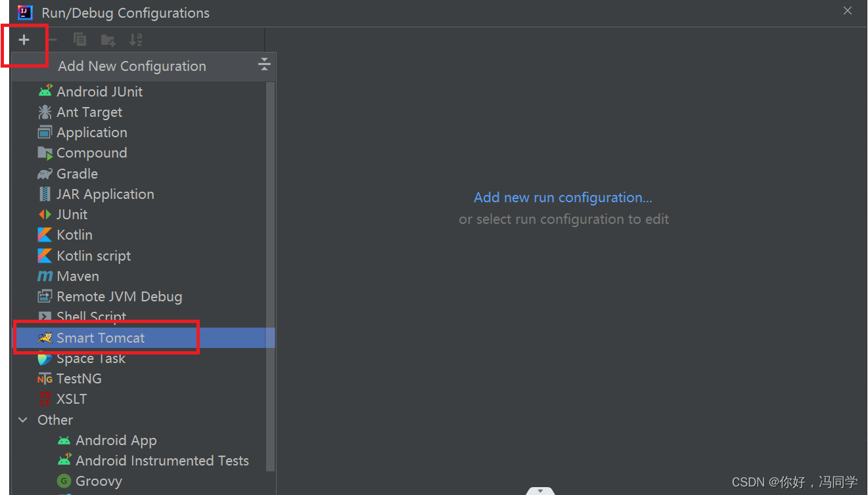Viewport: 868px width, 495px height.
Task: Pick Maven from the list
Action: pyautogui.click(x=143, y=276)
